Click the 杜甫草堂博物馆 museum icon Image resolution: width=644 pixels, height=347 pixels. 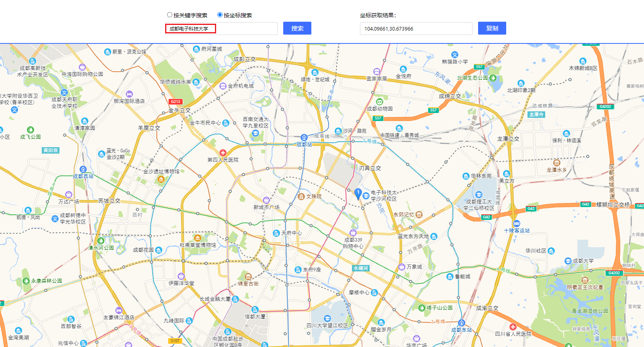[x=197, y=238]
